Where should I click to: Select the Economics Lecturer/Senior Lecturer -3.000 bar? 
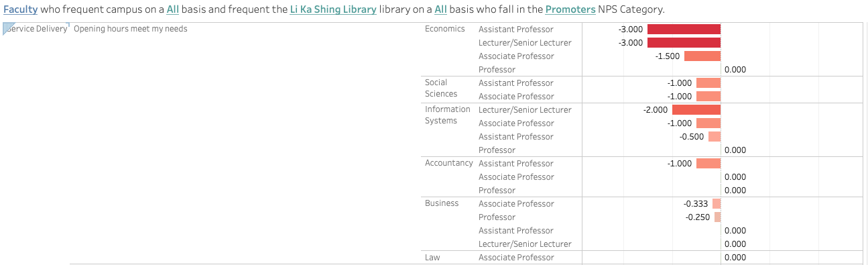click(x=684, y=43)
